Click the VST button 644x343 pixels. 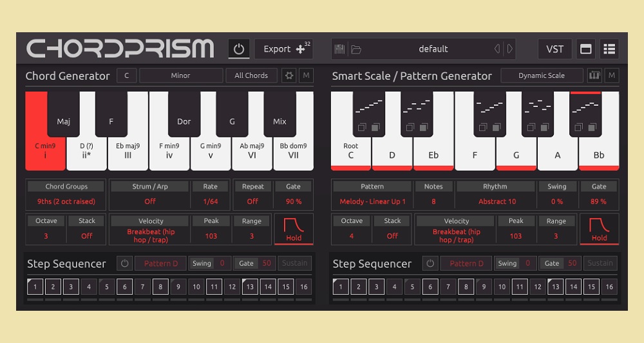554,49
